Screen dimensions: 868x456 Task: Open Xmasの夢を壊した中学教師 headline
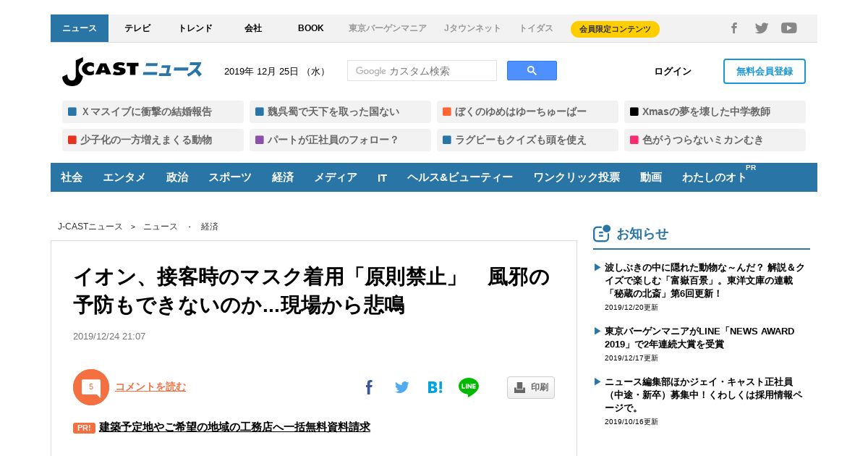715,111
